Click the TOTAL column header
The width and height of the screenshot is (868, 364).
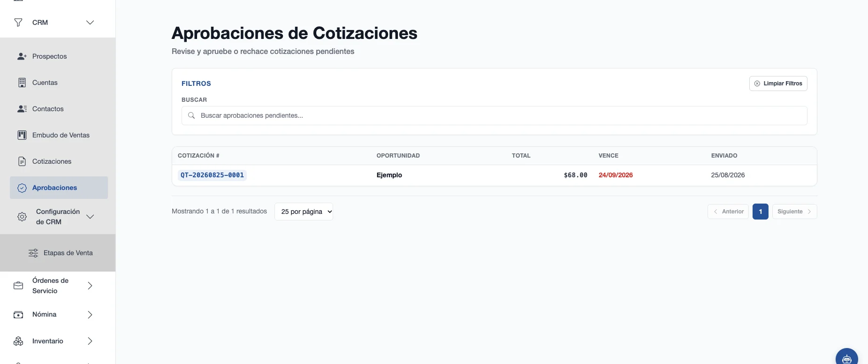click(521, 156)
